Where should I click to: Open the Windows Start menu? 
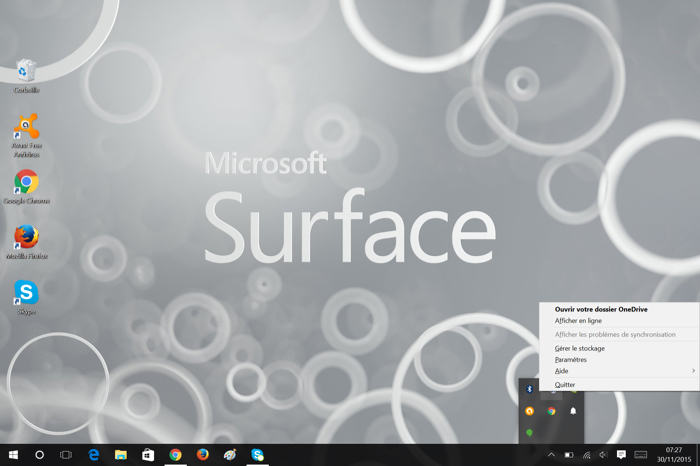point(13,455)
